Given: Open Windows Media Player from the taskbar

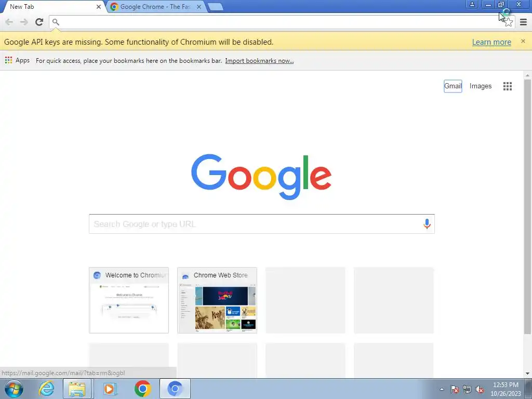Looking at the screenshot, I should pyautogui.click(x=109, y=389).
